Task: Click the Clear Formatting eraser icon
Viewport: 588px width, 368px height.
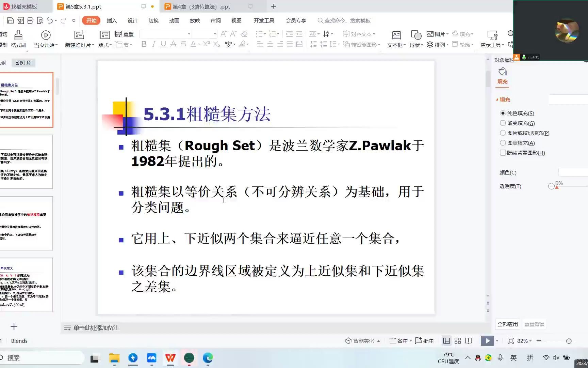Action: pos(244,34)
